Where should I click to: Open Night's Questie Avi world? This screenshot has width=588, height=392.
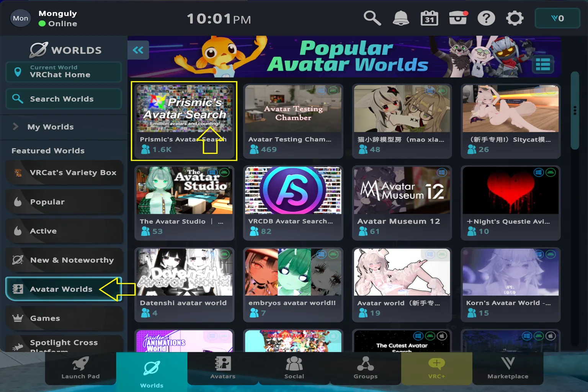510,203
